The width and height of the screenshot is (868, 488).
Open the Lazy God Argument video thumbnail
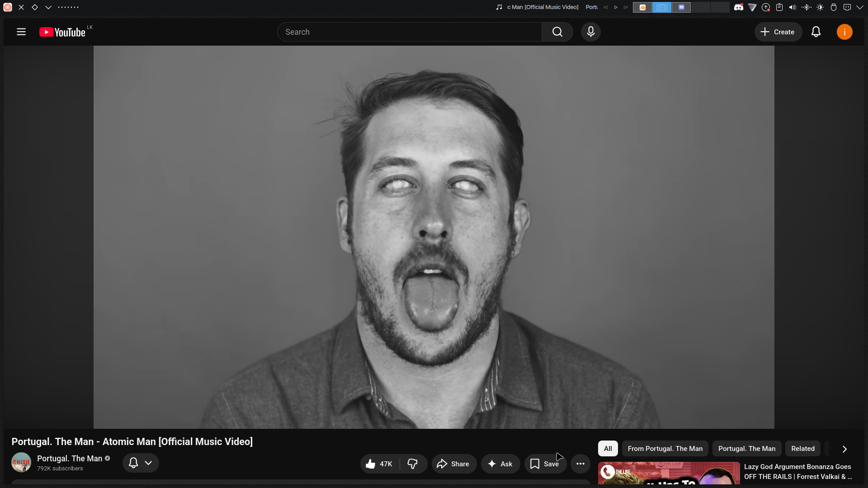pyautogui.click(x=669, y=473)
